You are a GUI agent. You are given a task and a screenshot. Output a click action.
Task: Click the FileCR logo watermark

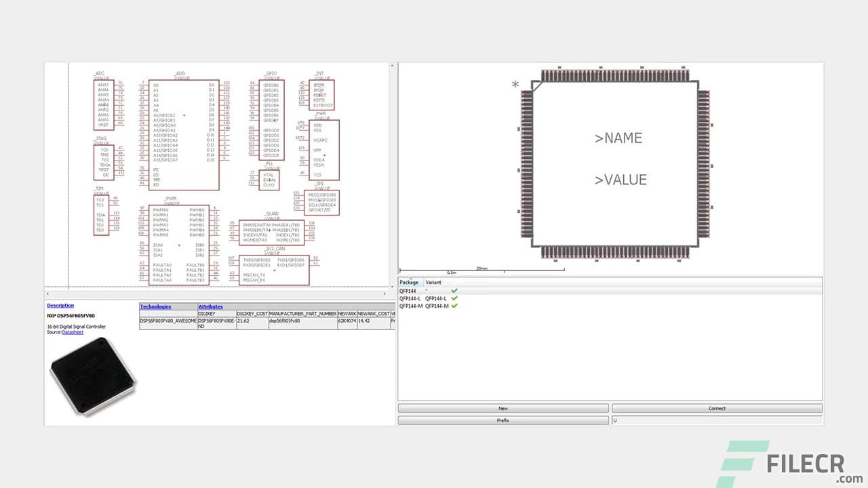[x=796, y=464]
